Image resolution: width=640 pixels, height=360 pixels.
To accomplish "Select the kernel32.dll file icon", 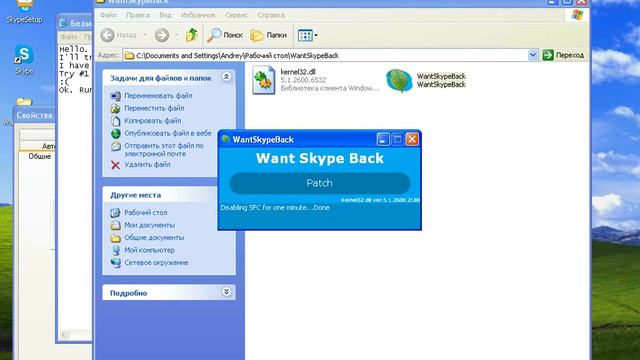I will [x=263, y=80].
